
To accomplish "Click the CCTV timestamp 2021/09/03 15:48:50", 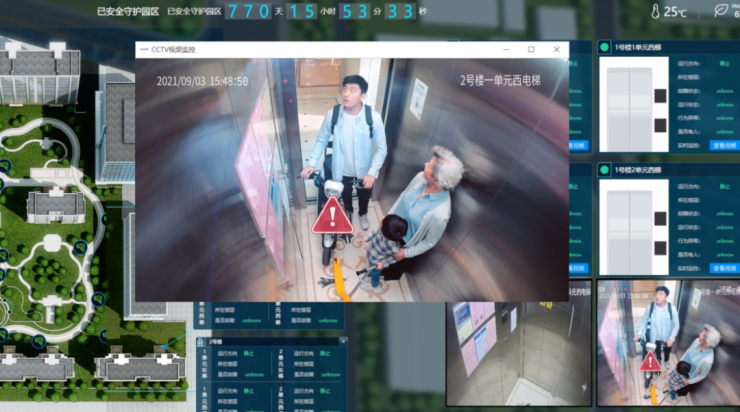I will pyautogui.click(x=202, y=81).
